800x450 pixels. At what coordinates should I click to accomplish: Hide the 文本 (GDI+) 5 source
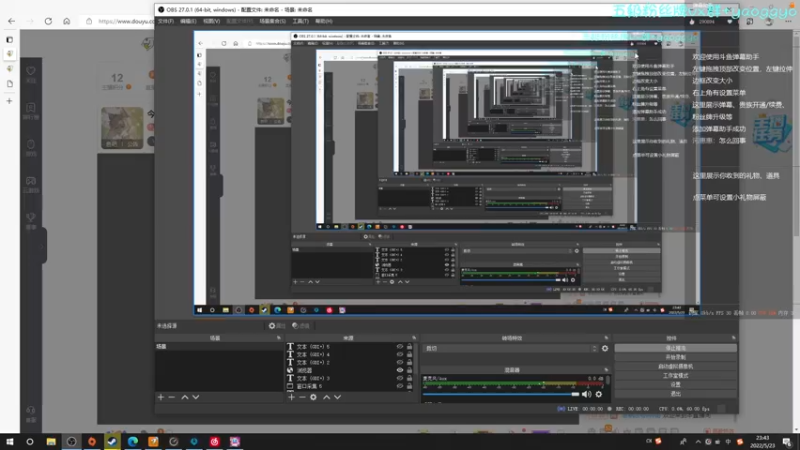point(399,346)
